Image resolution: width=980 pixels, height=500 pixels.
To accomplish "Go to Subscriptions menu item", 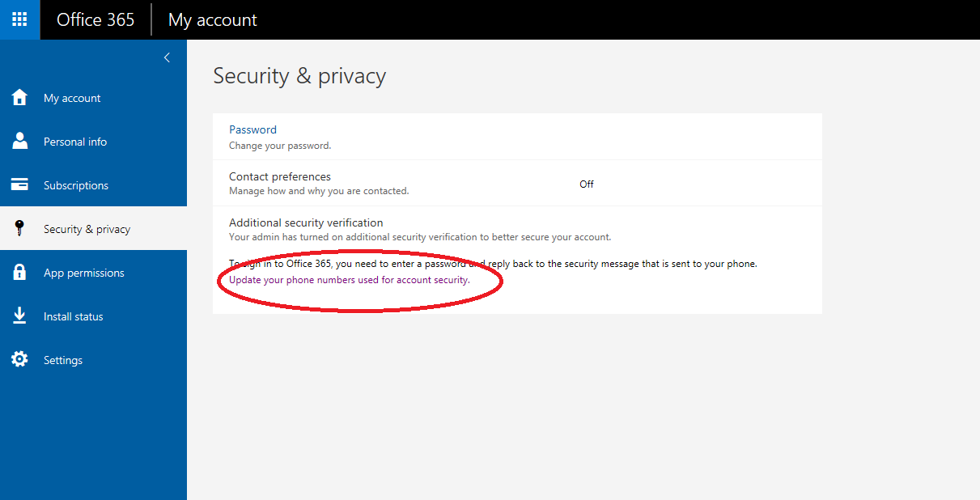I will 76,185.
